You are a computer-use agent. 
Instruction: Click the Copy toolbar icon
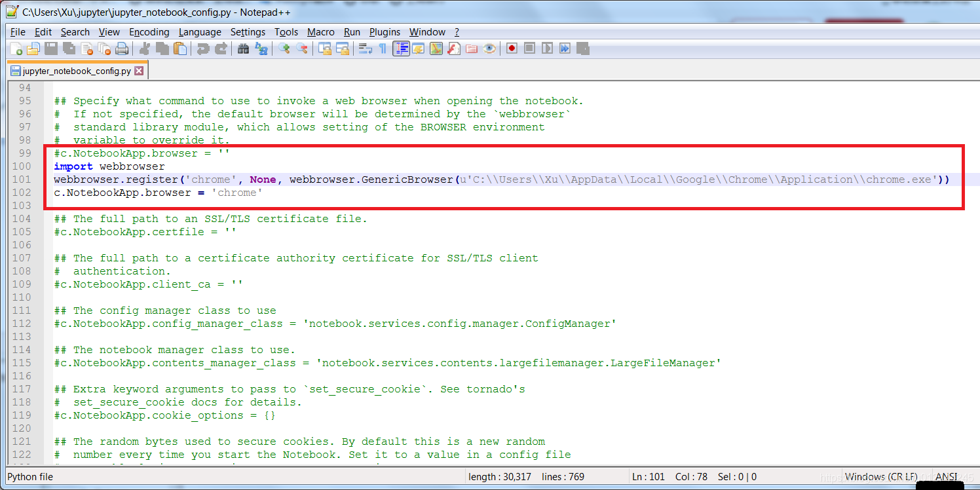[x=162, y=48]
